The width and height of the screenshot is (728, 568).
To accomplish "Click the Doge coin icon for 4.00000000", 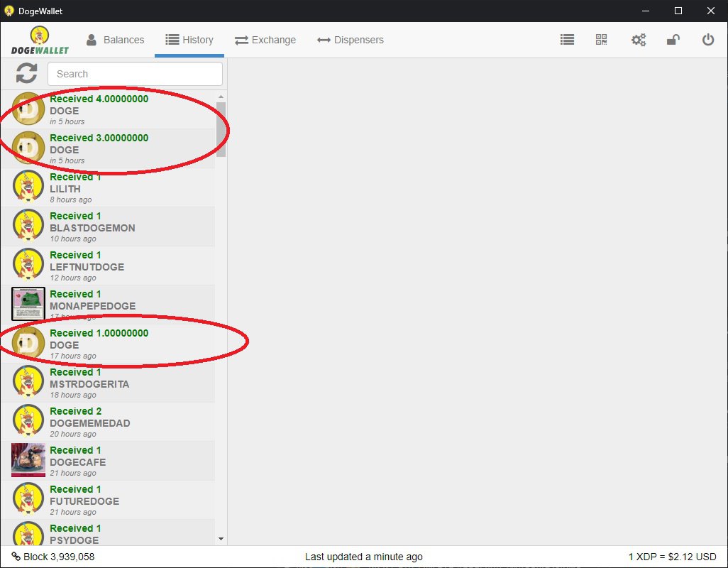I will (x=28, y=109).
